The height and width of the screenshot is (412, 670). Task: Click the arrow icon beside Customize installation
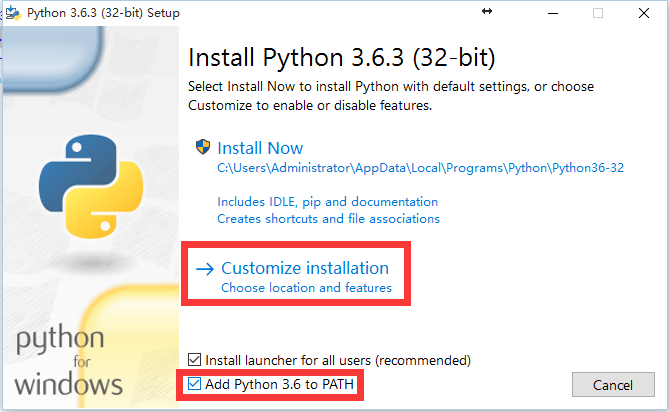[x=205, y=268]
